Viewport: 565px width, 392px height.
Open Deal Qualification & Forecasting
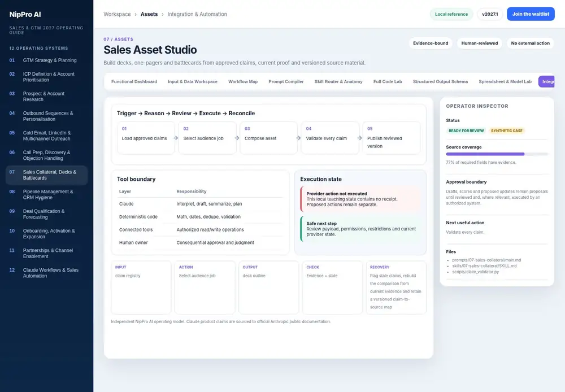coord(46,214)
